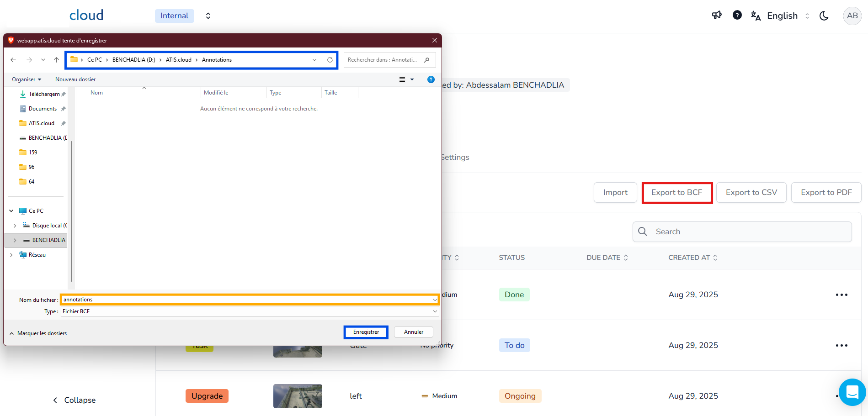
Task: Toggle dark mode with the moon icon
Action: 824,16
